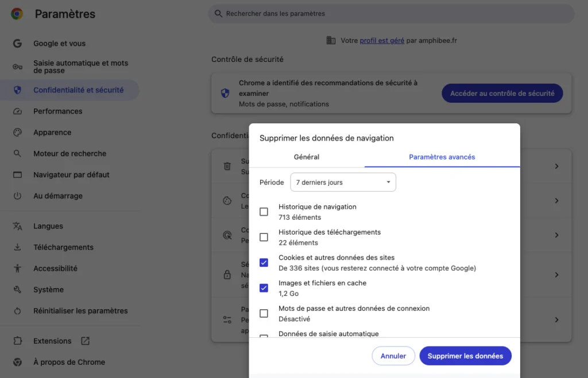This screenshot has height=378, width=588.
Task: Click the padlock icon in the background list
Action: pyautogui.click(x=227, y=275)
